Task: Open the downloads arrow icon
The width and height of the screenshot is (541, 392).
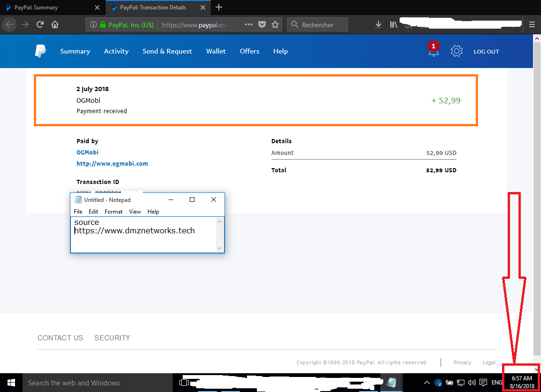Action: (379, 24)
